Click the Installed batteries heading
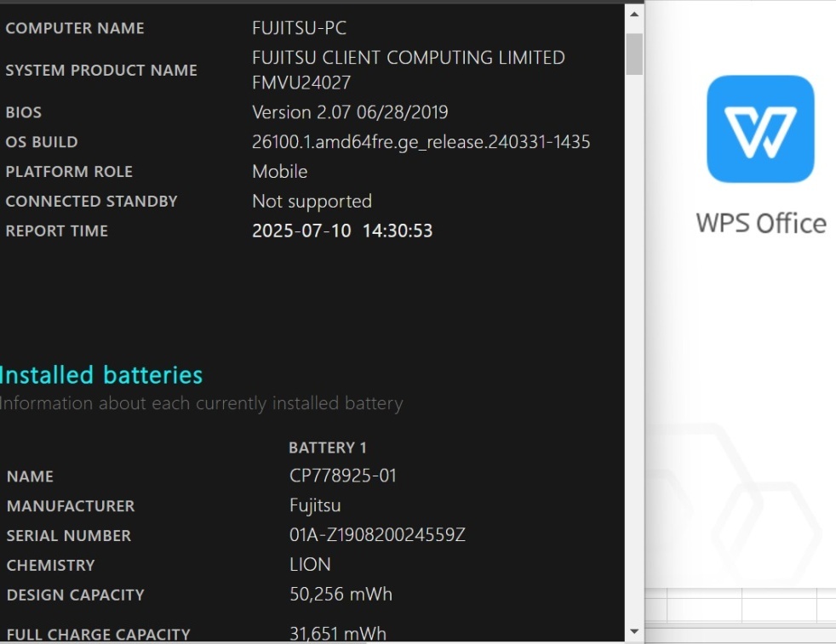This screenshot has height=644, width=836. pyautogui.click(x=101, y=375)
